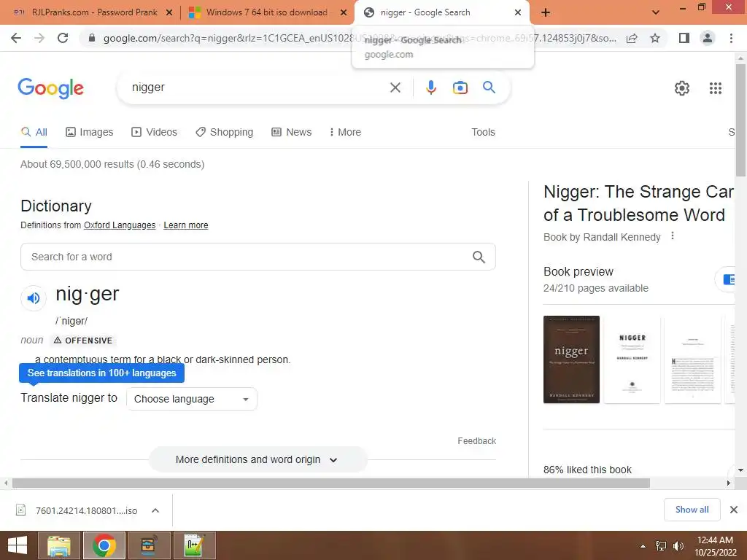This screenshot has width=747, height=560.
Task: Search by image with the camera icon
Action: click(x=460, y=87)
